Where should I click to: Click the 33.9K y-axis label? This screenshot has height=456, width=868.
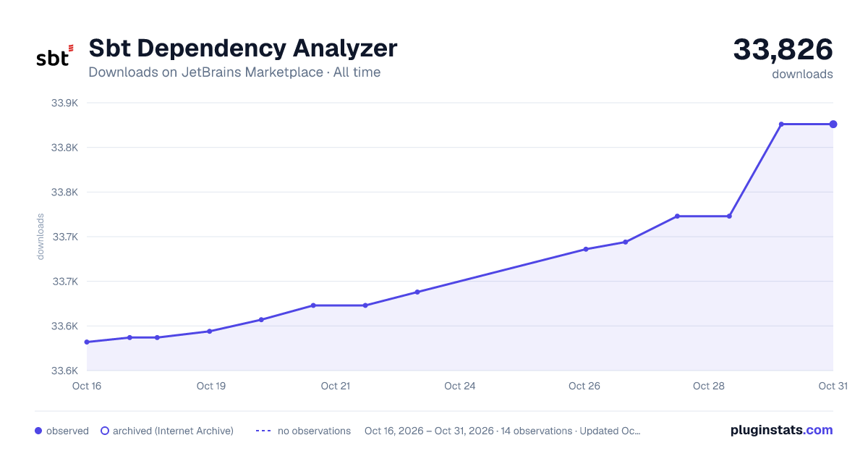click(x=64, y=103)
